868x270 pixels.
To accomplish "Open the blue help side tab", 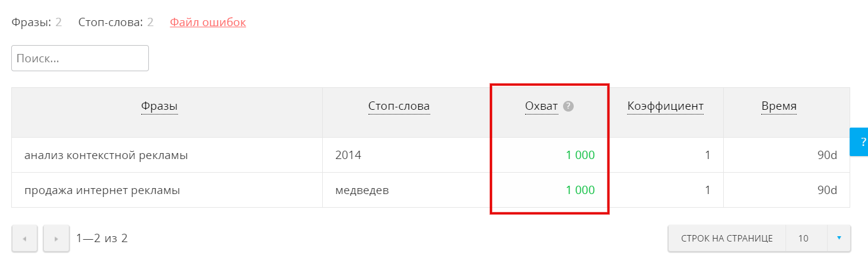I will click(860, 142).
